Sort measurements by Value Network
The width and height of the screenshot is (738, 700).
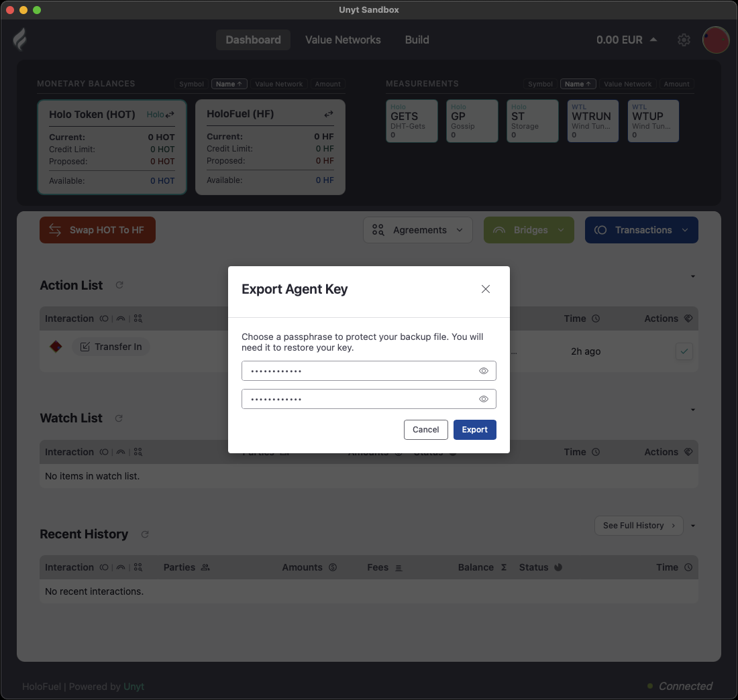pyautogui.click(x=627, y=84)
